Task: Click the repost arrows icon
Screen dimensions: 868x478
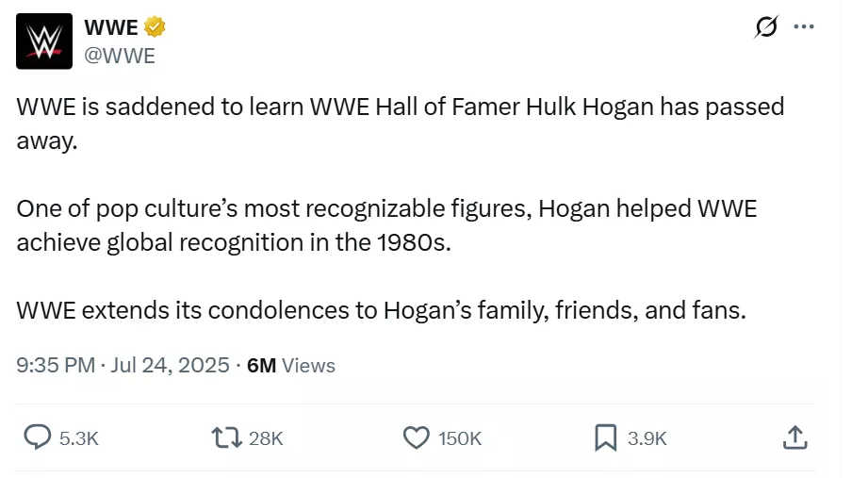Action: tap(225, 437)
